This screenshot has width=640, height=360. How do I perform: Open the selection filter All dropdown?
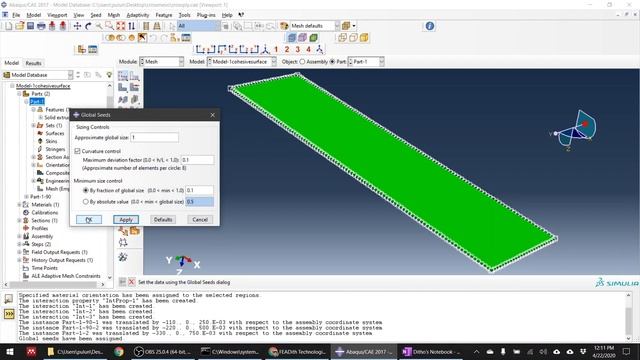pyautogui.click(x=198, y=26)
